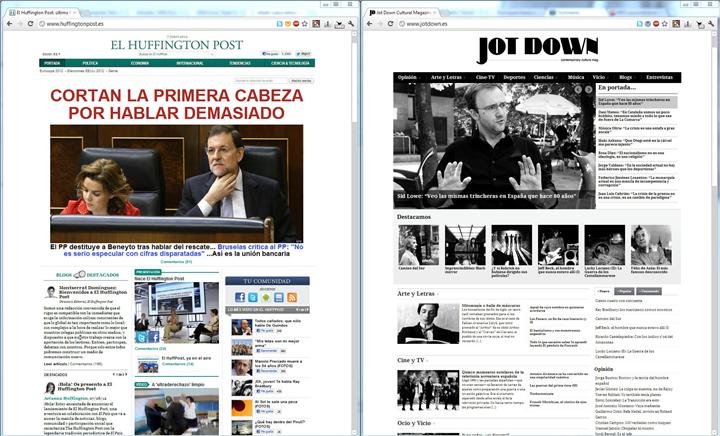Reload the Jot Down page
This screenshot has height=436, width=720.
[390, 24]
